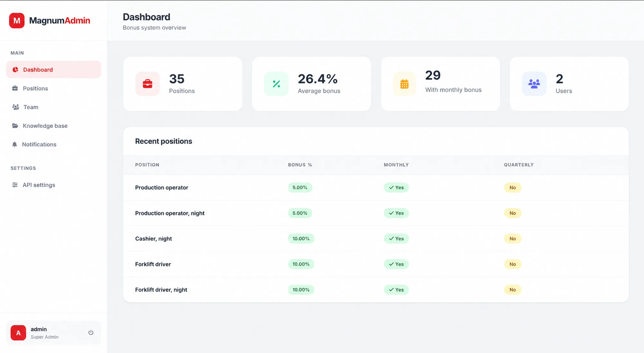Image resolution: width=644 pixels, height=353 pixels.
Task: Click the Positions briefcase sidebar icon
Action: 15,88
